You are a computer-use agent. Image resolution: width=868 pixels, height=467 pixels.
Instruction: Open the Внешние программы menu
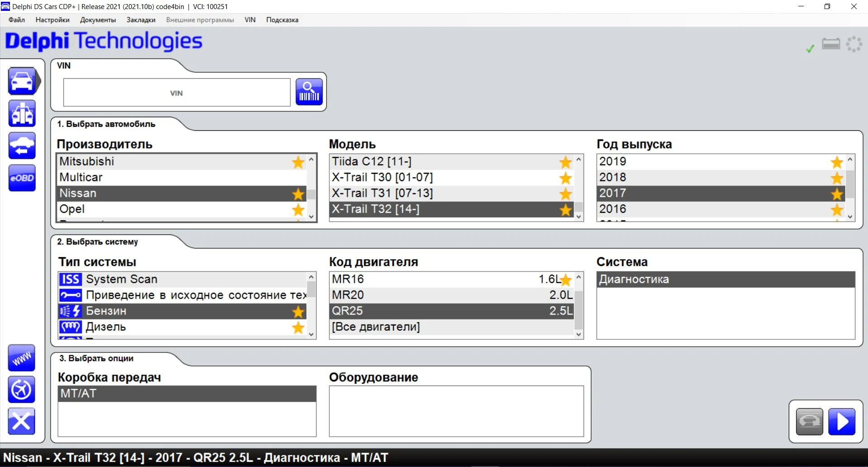coord(200,20)
